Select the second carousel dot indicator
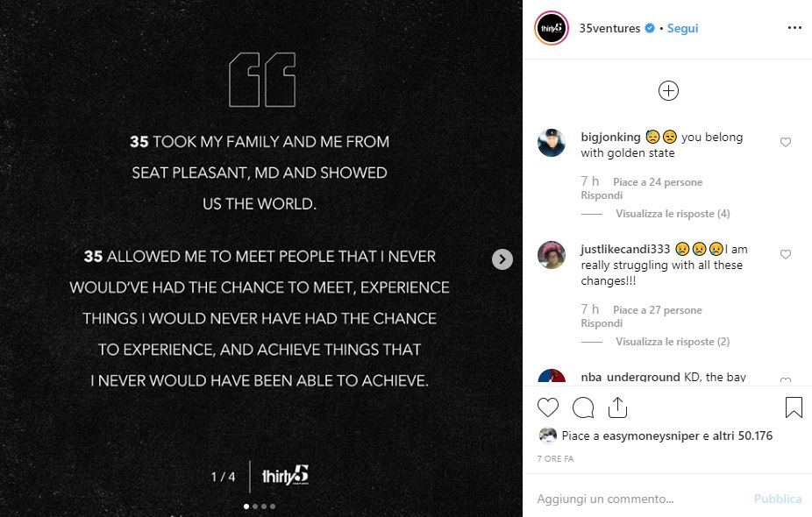812x517 pixels. point(255,506)
